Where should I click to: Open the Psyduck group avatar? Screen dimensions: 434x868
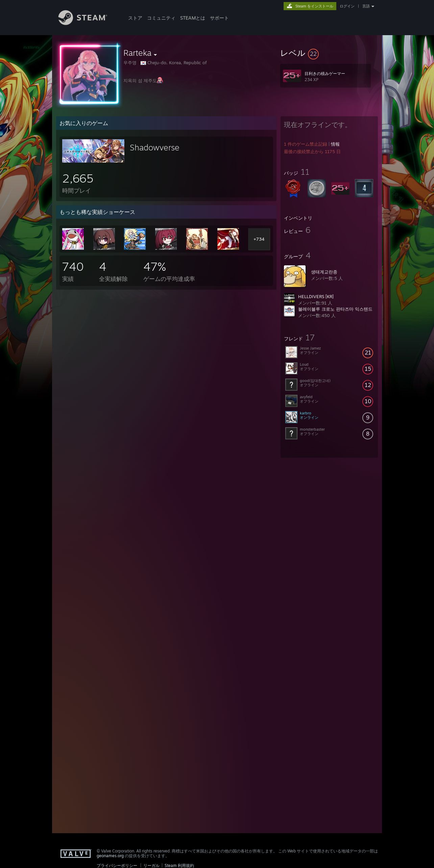point(295,276)
